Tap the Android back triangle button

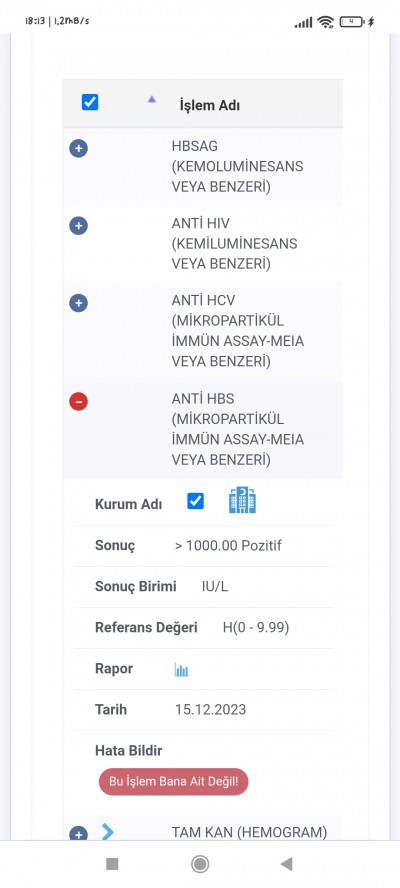tap(286, 864)
